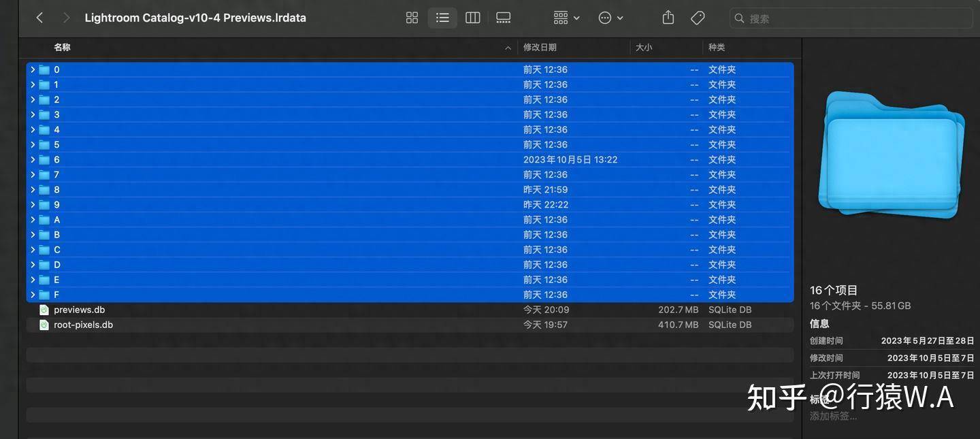This screenshot has width=980, height=439.
Task: Switch to list view
Action: [x=442, y=18]
